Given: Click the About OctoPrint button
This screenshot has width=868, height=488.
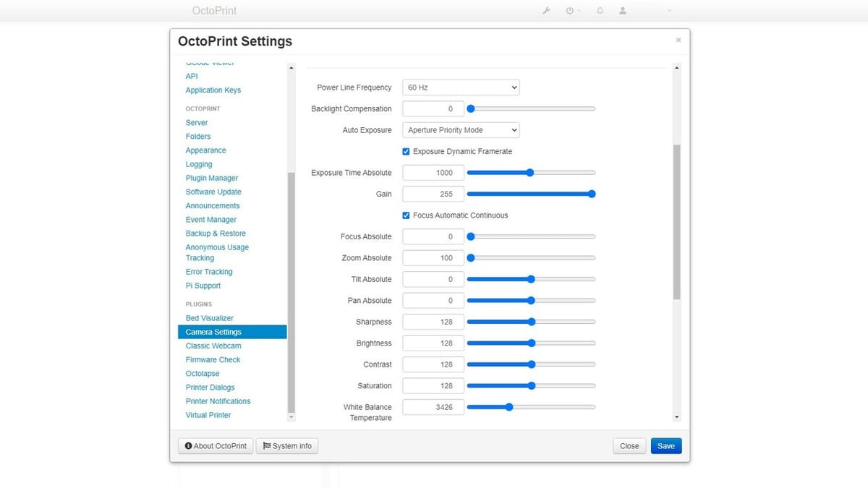Looking at the screenshot, I should (216, 446).
